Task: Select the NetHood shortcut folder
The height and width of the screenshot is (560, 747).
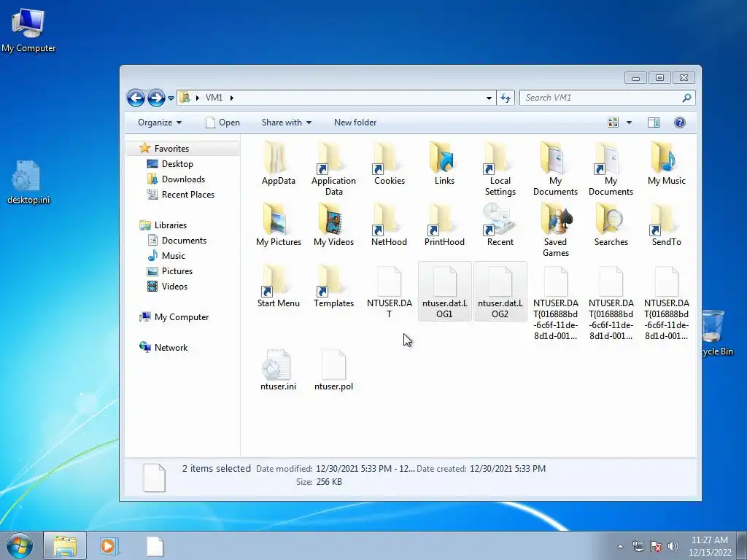Action: [x=390, y=225]
